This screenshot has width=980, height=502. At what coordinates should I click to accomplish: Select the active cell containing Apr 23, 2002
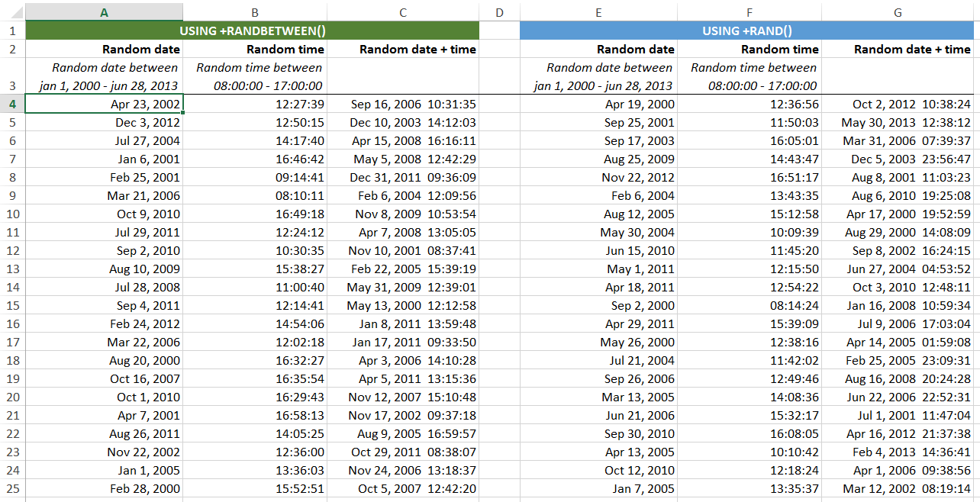pyautogui.click(x=105, y=104)
